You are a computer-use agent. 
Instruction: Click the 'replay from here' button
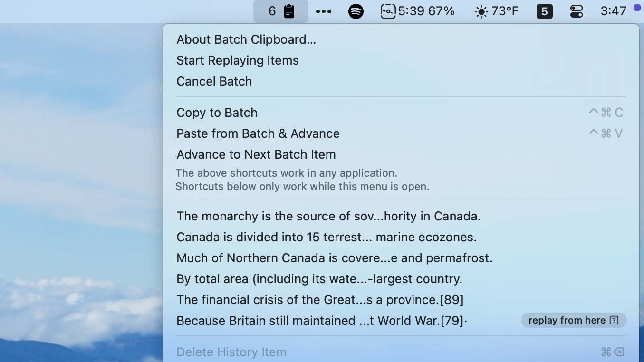(574, 320)
